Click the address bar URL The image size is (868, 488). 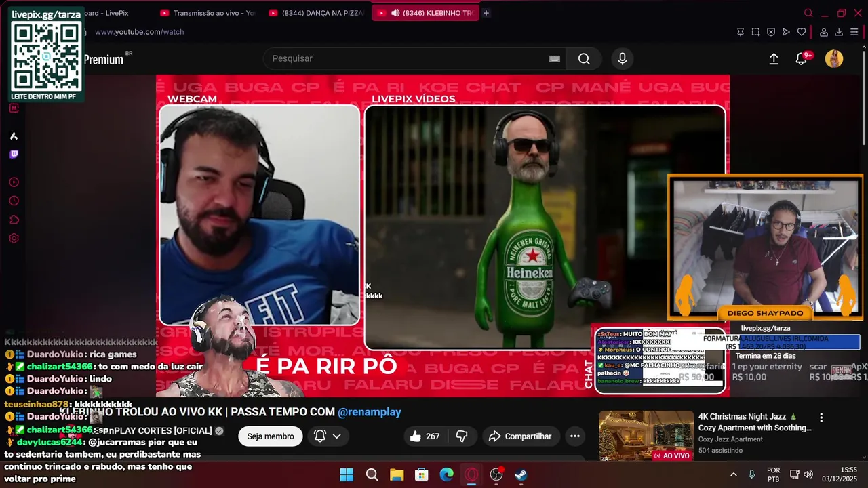click(139, 32)
